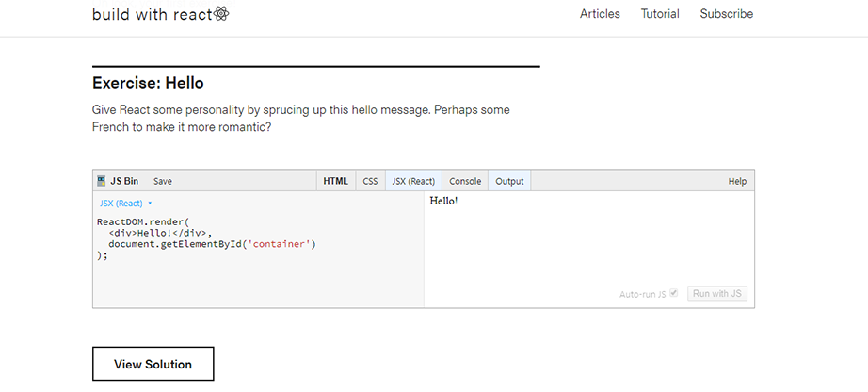Click the 'container' string in code
The width and height of the screenshot is (868, 392).
(x=279, y=244)
